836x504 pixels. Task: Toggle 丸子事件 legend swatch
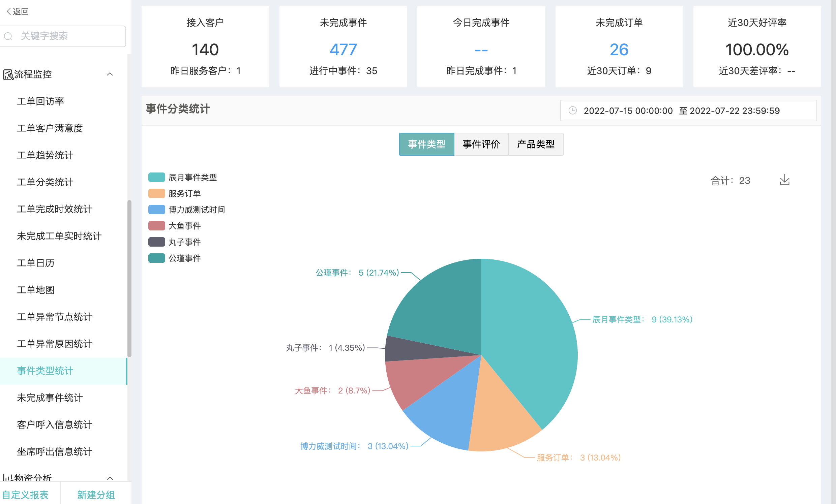[156, 242]
